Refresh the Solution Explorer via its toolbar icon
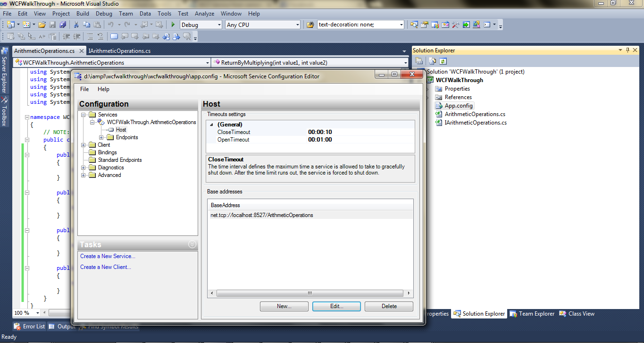644x343 pixels. click(x=443, y=61)
